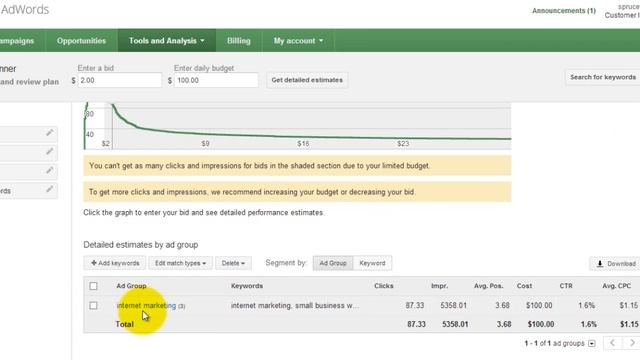Sort by Avg. Pos. column header

(x=489, y=286)
